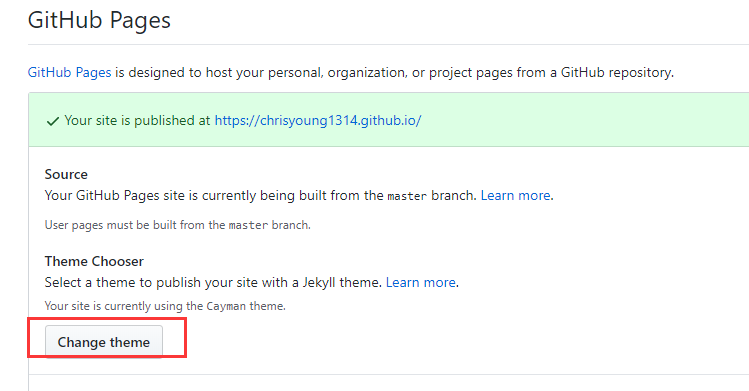Select the 'Theme Chooser' section heading
The image size is (749, 391).
point(94,261)
